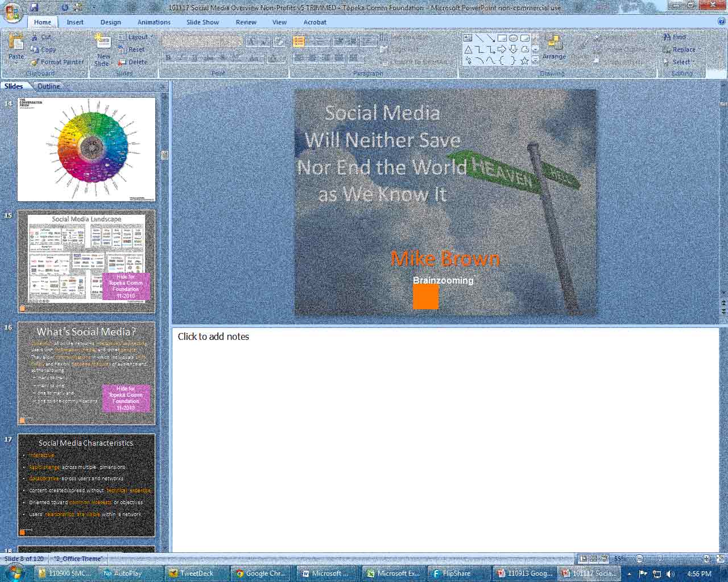Center the text
Viewport: 728px width, 582px height.
pyautogui.click(x=312, y=58)
